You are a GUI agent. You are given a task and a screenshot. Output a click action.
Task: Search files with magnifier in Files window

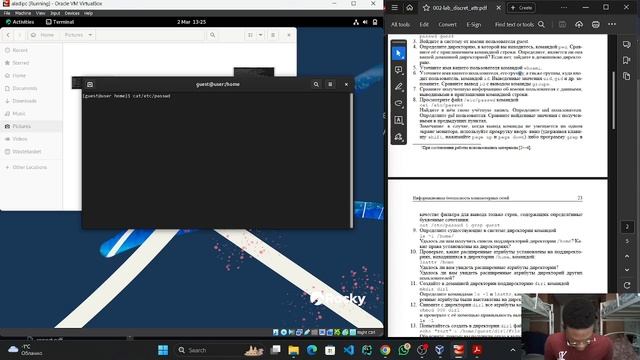tap(213, 35)
